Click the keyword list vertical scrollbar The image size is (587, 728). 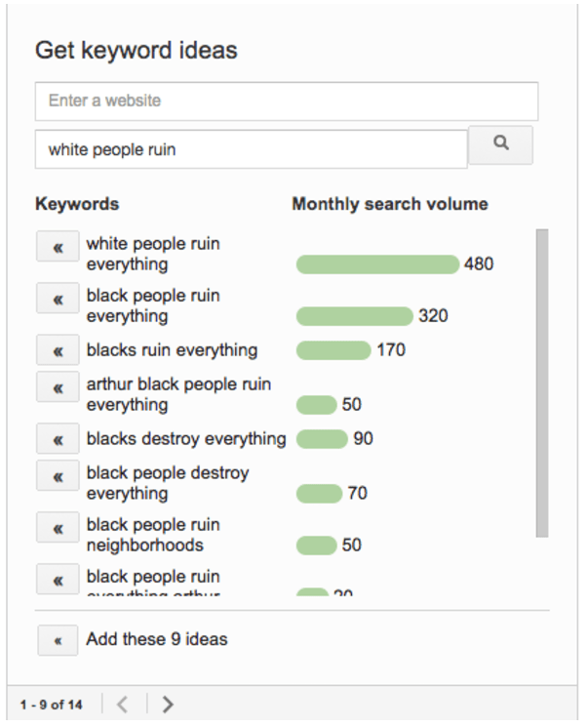542,381
